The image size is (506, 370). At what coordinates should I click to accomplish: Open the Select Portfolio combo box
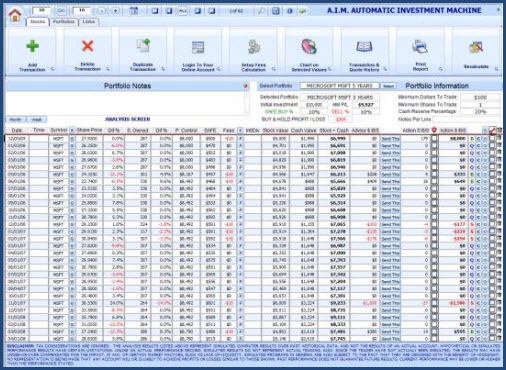coord(340,86)
